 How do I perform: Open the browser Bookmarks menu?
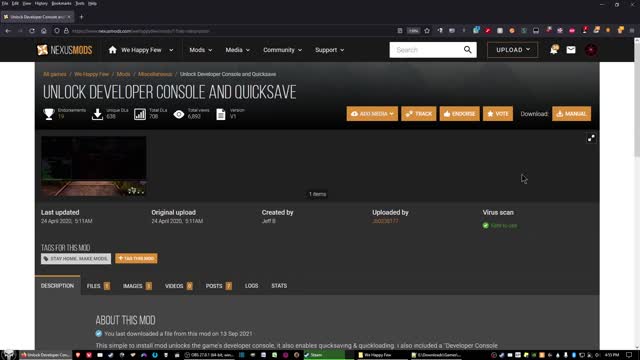click(61, 3)
